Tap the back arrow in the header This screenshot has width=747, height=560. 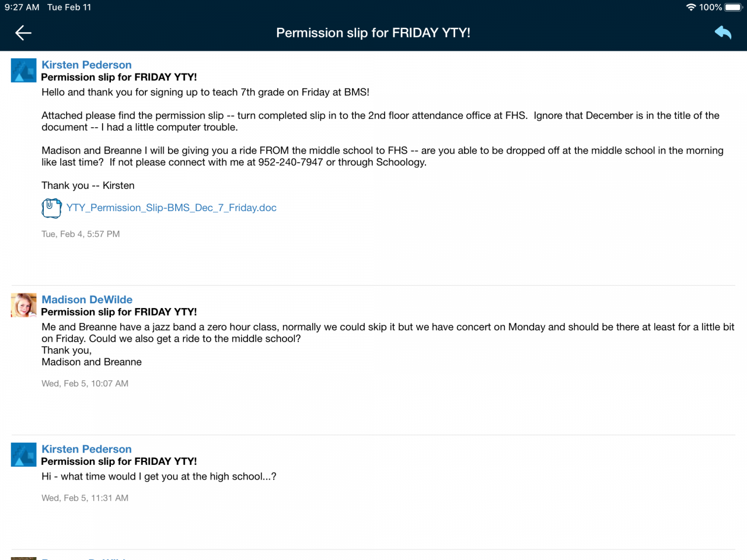click(23, 33)
